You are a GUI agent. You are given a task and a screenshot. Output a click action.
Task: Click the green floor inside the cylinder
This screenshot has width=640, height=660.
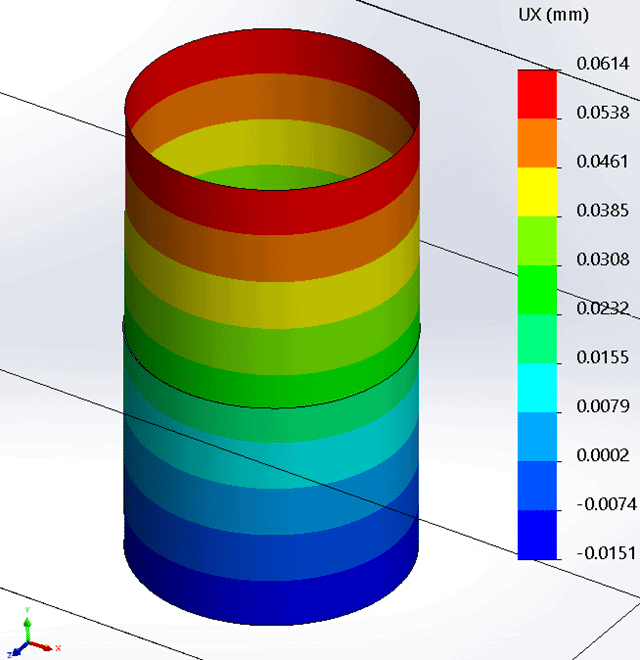[273, 177]
